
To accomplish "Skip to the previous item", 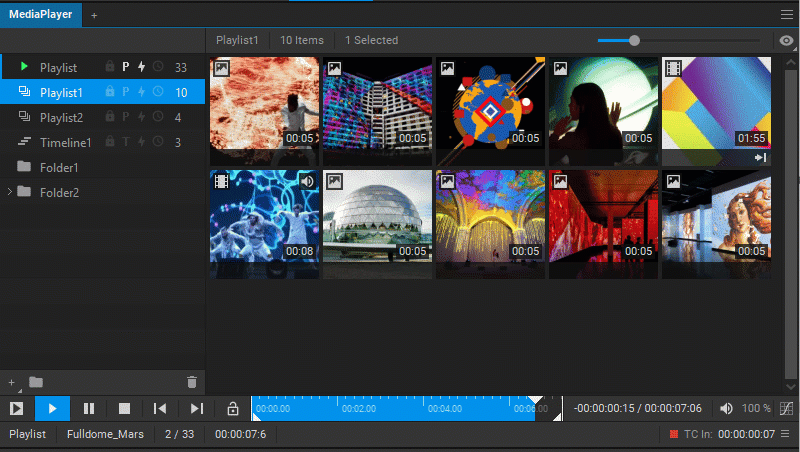I will [x=160, y=409].
